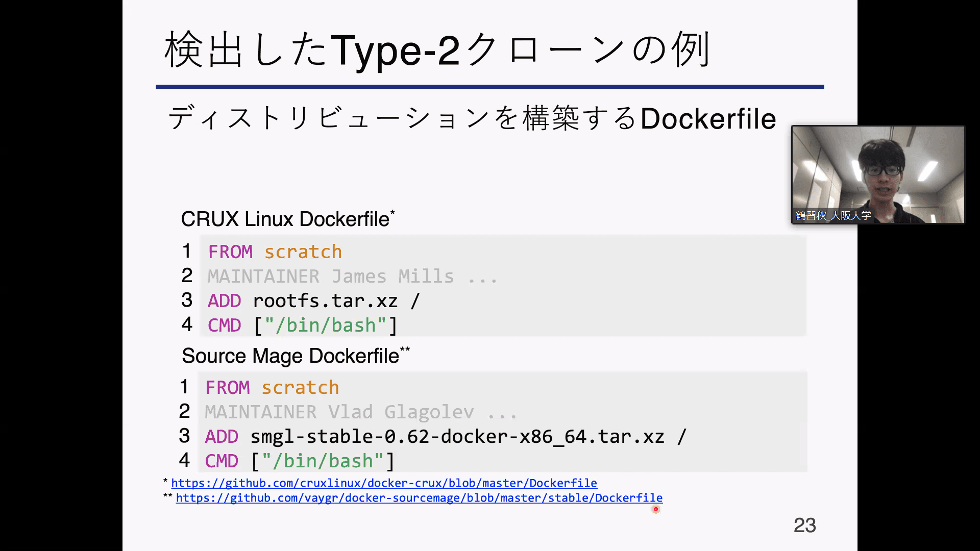980x551 pixels.
Task: Click the slide title 検出したType-2クローンの例
Action: pos(437,50)
